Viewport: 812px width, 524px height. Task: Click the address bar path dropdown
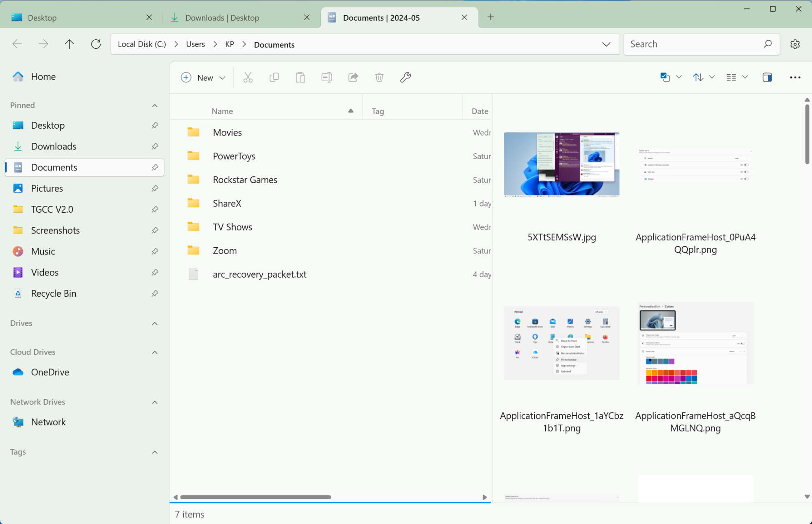click(606, 44)
